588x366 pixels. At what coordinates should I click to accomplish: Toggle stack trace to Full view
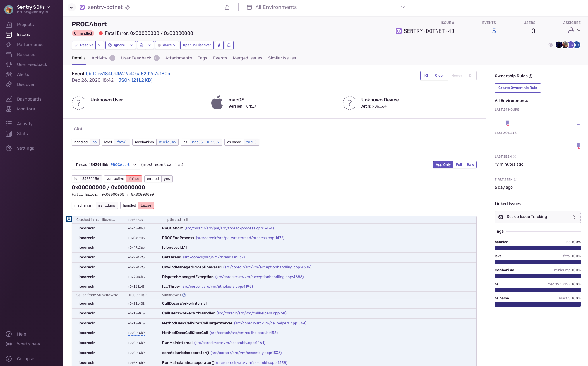click(x=459, y=165)
